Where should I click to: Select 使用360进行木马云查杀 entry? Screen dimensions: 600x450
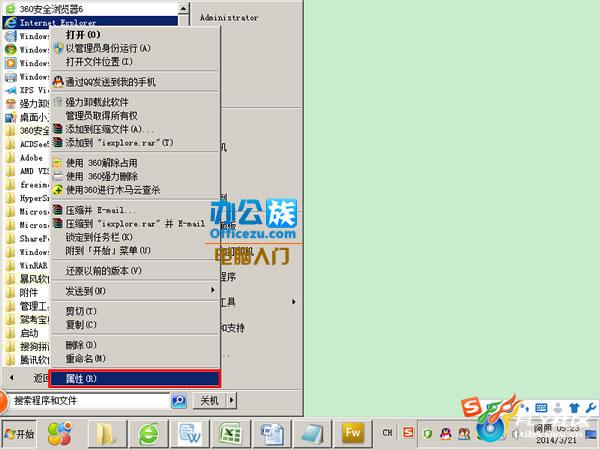[x=134, y=189]
